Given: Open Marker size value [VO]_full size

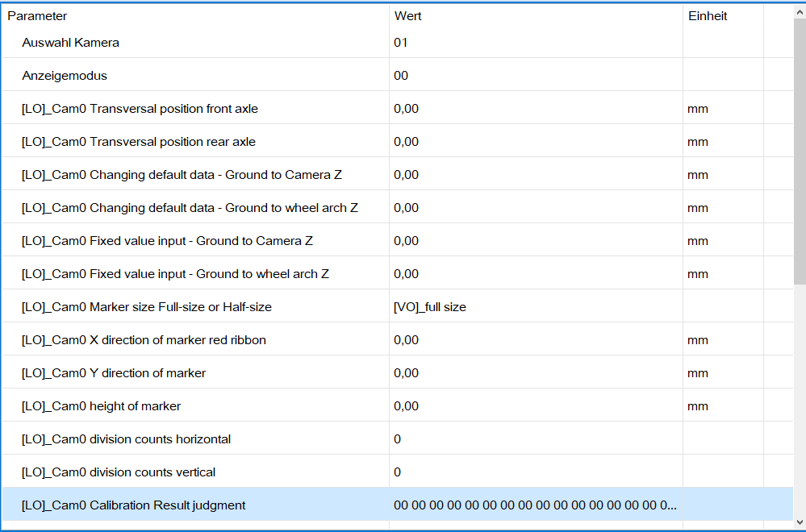Looking at the screenshot, I should point(430,307).
